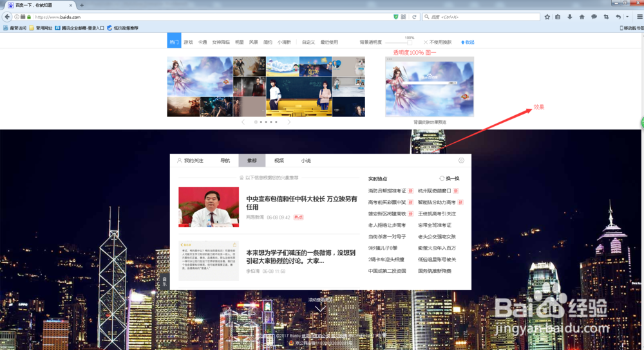644x350 pixels.
Task: Open headline 中央宣布包信和任中科大校长
Action: (302, 203)
